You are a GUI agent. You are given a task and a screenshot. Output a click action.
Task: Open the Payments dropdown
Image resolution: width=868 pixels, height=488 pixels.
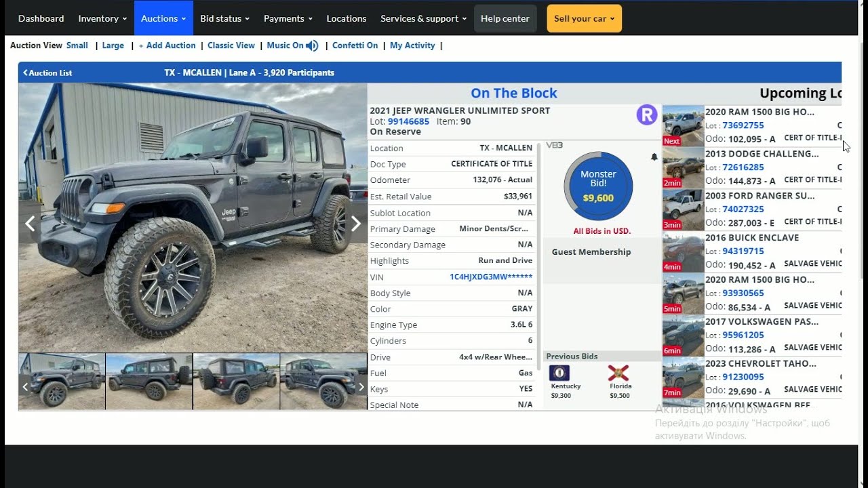pos(288,18)
